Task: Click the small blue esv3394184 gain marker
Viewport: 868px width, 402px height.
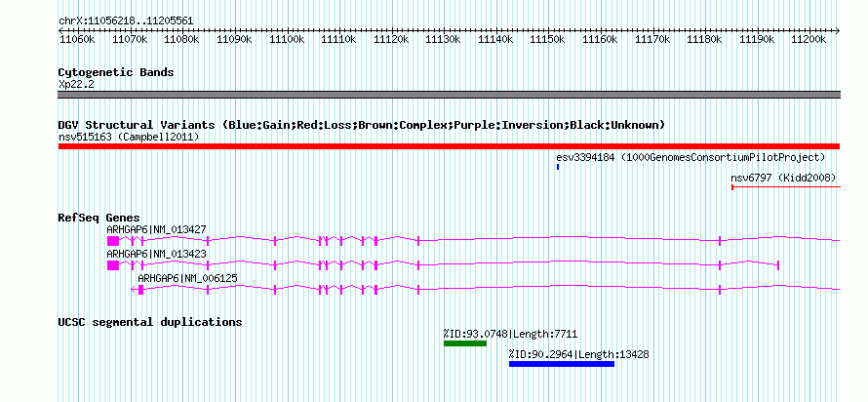Action: (558, 167)
